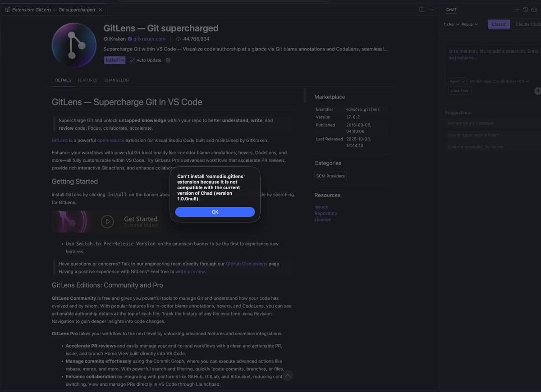Open the editor More Actions ellipsis
The height and width of the screenshot is (392, 541).
pos(431,9)
